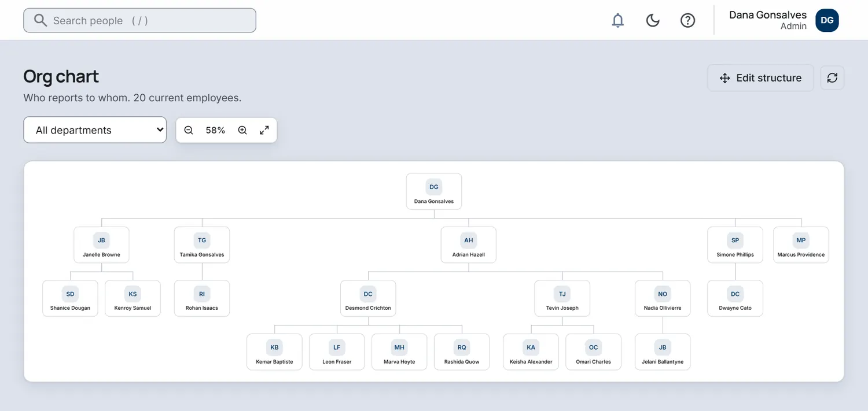Click the Kemar Baptiste node
The height and width of the screenshot is (411, 868).
click(x=274, y=351)
